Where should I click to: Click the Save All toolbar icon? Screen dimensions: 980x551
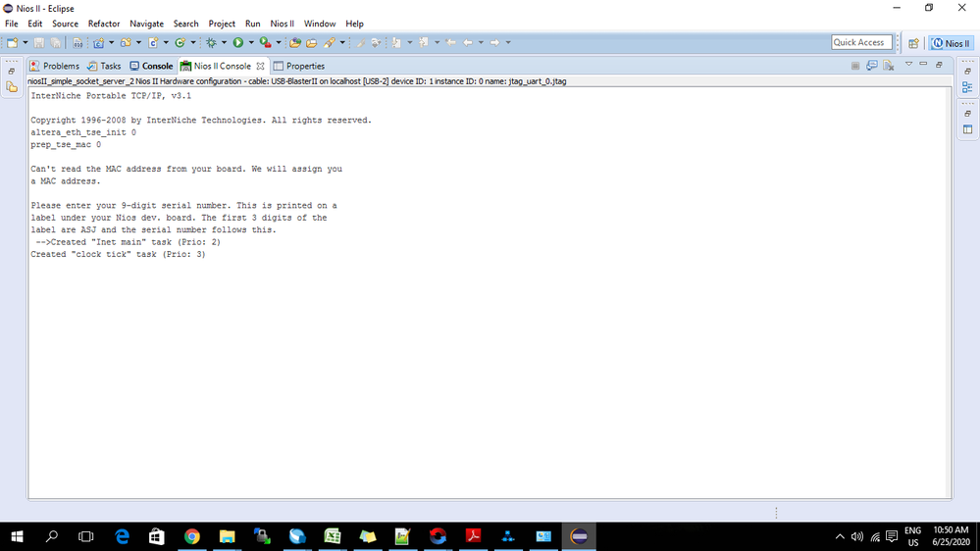(56, 42)
